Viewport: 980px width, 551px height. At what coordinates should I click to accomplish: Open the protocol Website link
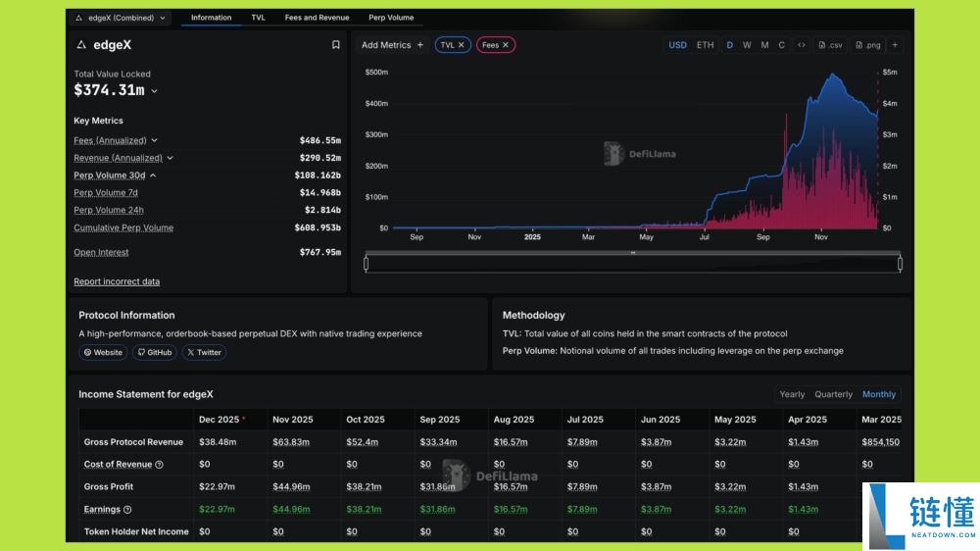pyautogui.click(x=103, y=352)
